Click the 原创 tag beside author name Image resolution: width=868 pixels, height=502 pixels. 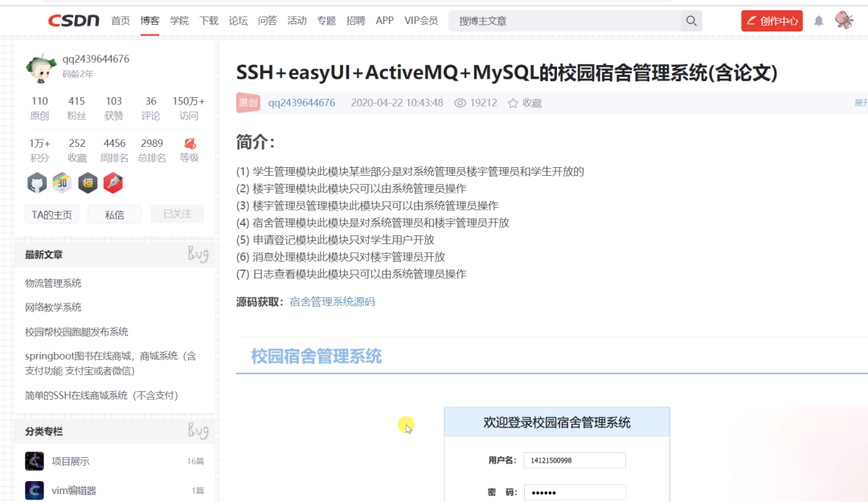248,102
